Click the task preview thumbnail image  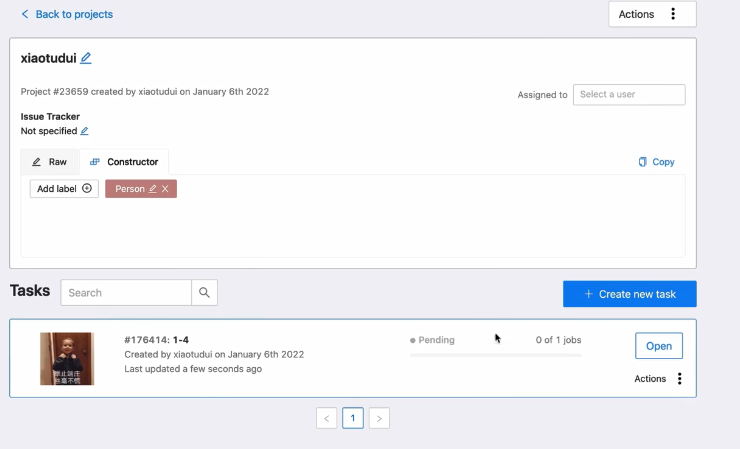67,359
